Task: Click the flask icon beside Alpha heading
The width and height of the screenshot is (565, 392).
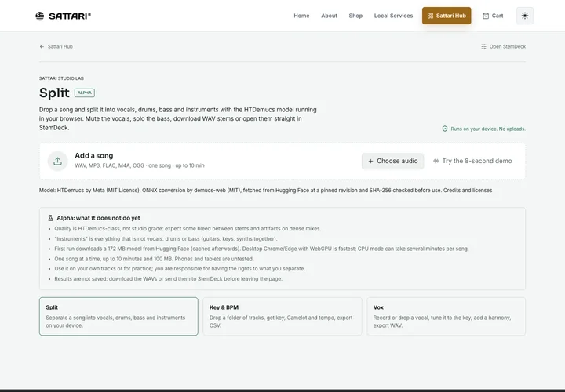Action: tap(50, 218)
